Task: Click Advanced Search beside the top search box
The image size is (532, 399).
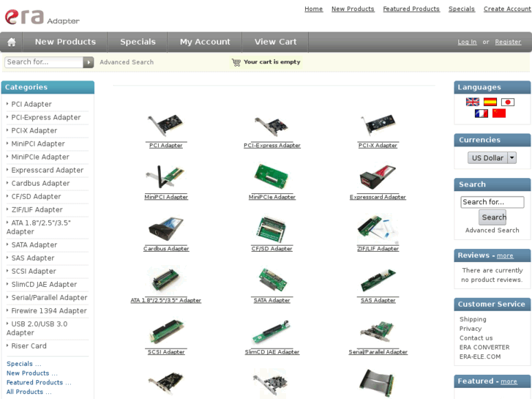Action: click(x=127, y=62)
